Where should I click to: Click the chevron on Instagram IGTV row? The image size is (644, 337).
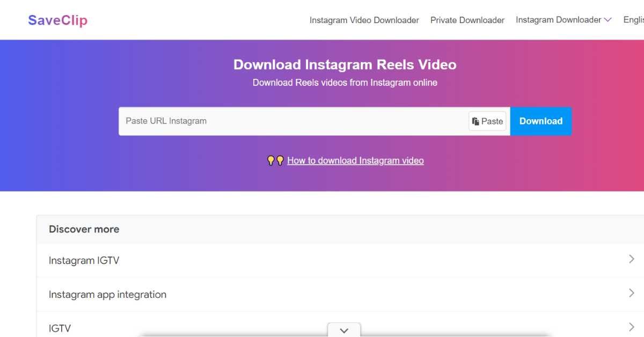[x=632, y=259]
